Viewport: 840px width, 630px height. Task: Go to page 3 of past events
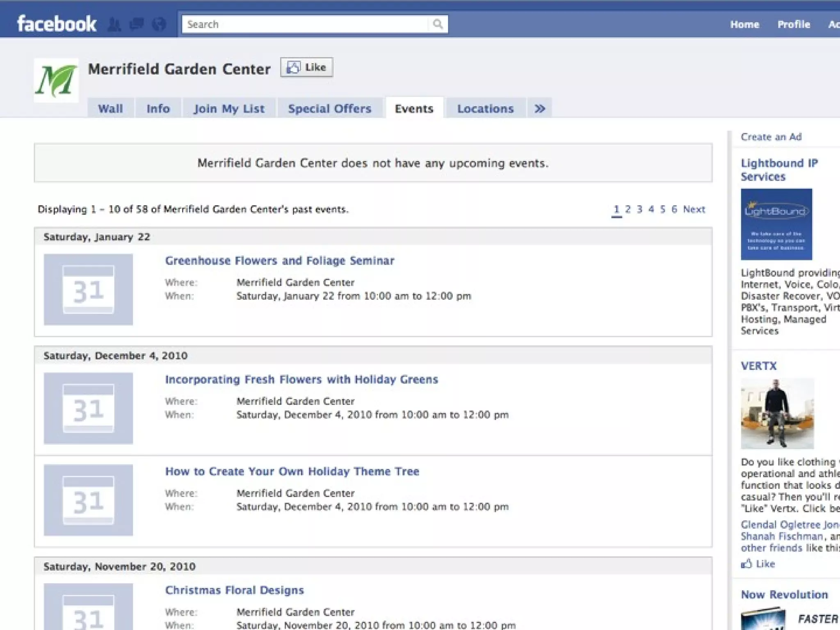click(x=639, y=210)
